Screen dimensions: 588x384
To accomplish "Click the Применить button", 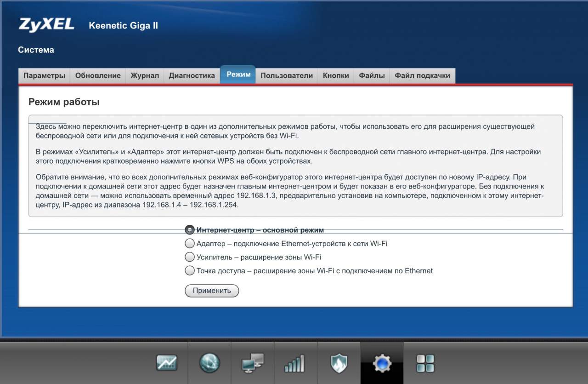I will pyautogui.click(x=212, y=291).
